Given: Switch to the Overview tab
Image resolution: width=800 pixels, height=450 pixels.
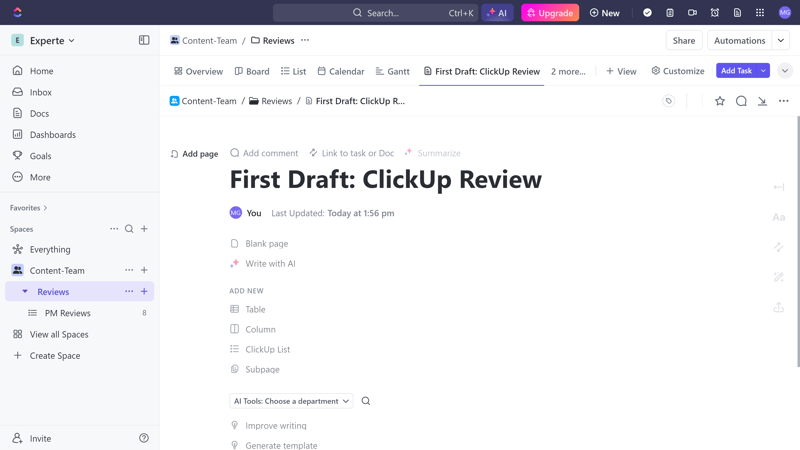Looking at the screenshot, I should coord(198,71).
